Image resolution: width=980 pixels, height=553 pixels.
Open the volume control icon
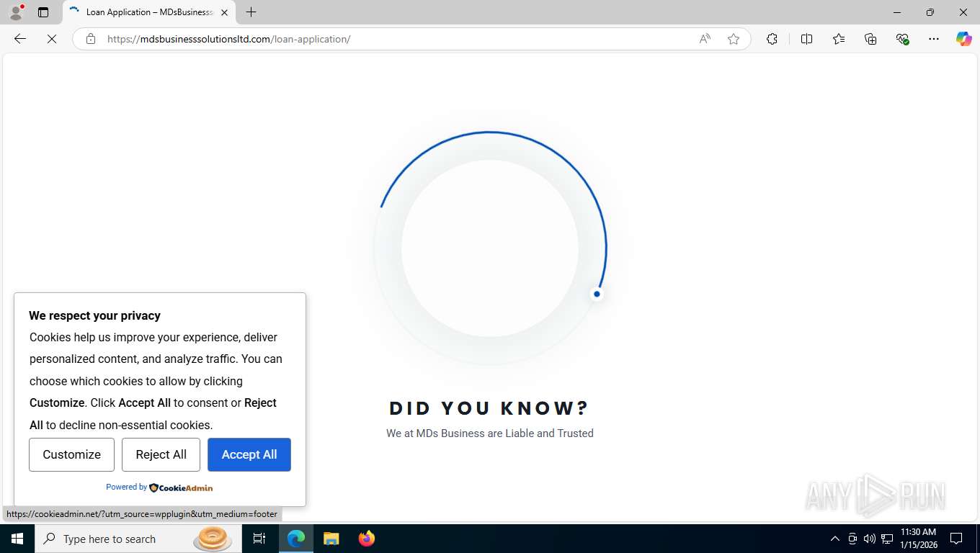click(870, 539)
